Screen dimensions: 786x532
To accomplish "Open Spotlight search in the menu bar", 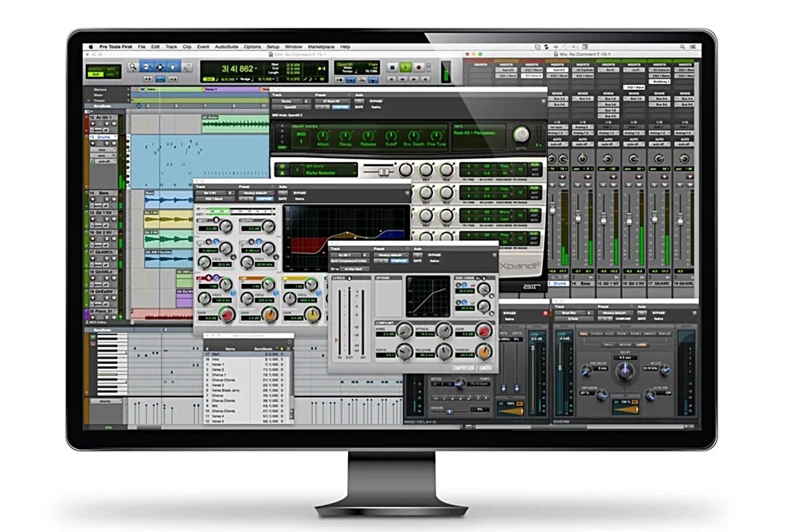I will (x=682, y=47).
